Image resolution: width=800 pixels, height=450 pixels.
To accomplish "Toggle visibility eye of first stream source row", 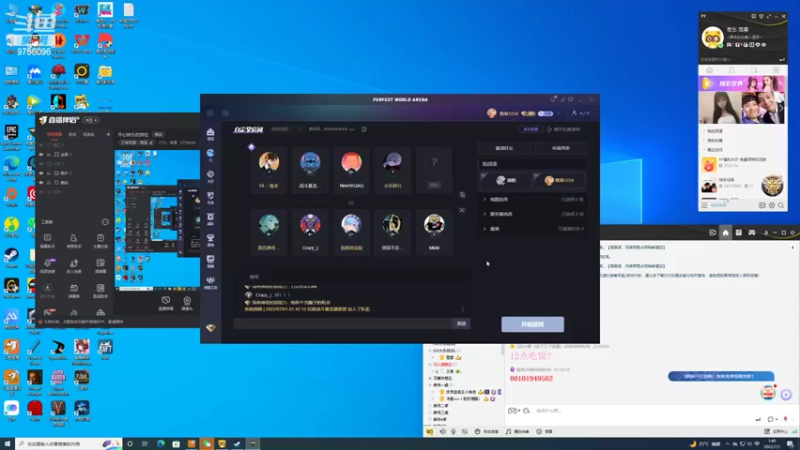I will [42, 145].
